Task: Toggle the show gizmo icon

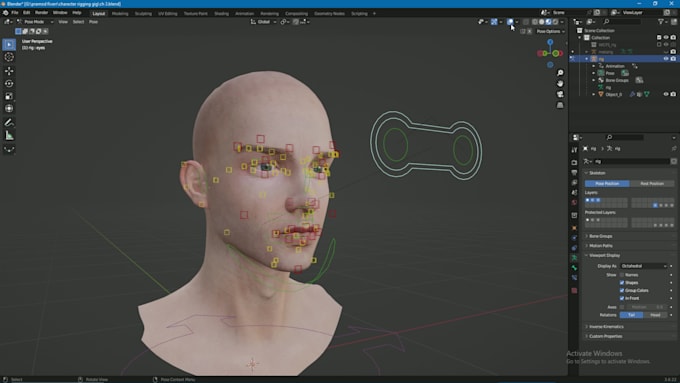Action: click(x=494, y=22)
